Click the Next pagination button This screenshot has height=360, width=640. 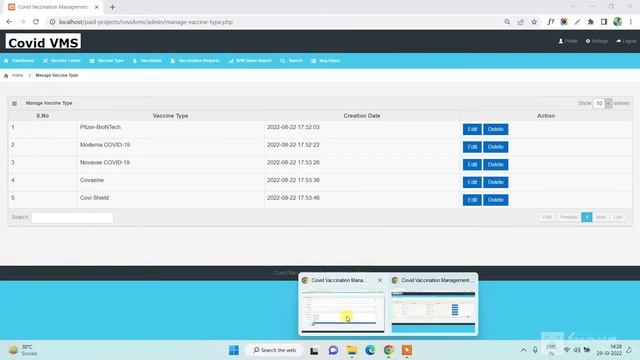coord(600,217)
